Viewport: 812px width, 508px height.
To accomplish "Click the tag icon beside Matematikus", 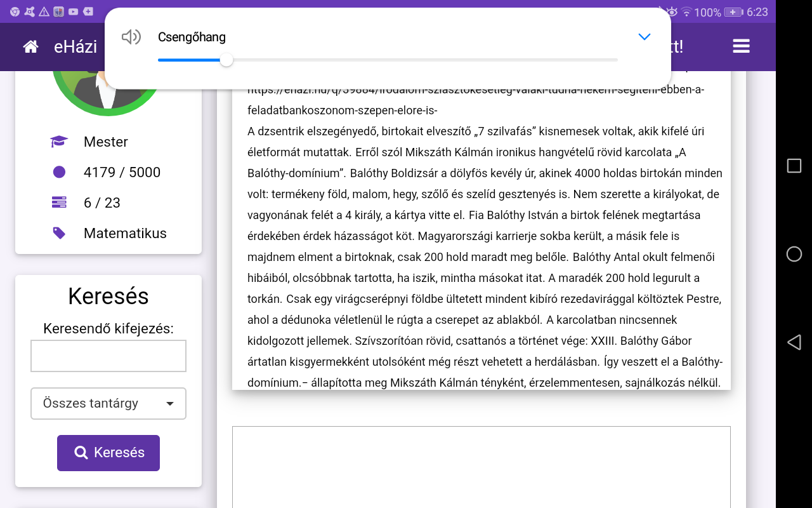I will (x=59, y=233).
